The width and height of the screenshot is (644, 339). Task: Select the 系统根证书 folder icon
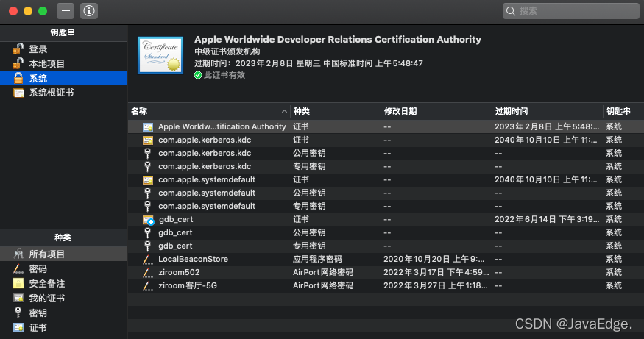[x=18, y=93]
